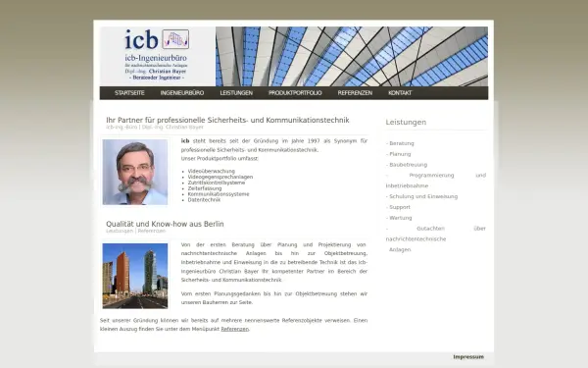Select Produktportfolio in the navigation bar

(x=295, y=93)
